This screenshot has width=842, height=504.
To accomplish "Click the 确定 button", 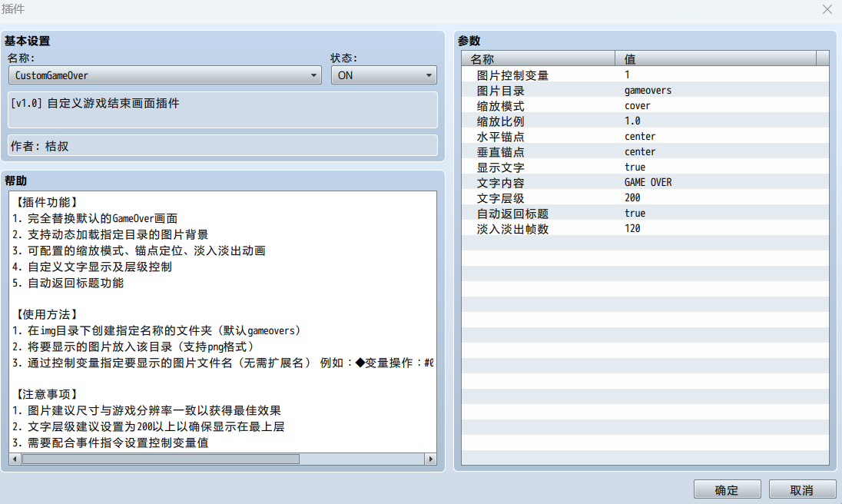I will [727, 490].
